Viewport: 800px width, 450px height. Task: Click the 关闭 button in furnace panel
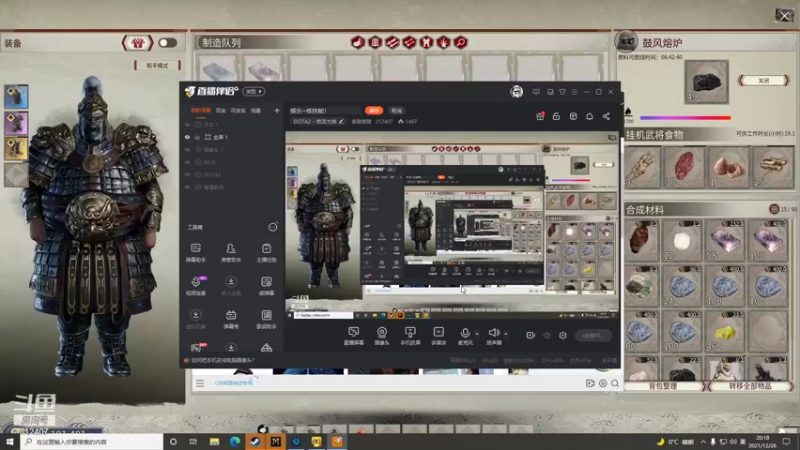click(763, 81)
